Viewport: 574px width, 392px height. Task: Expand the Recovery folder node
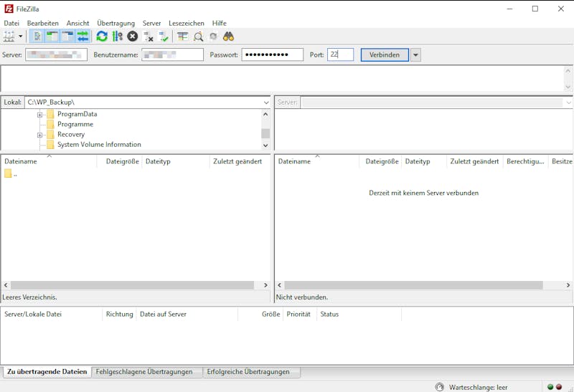pos(39,135)
